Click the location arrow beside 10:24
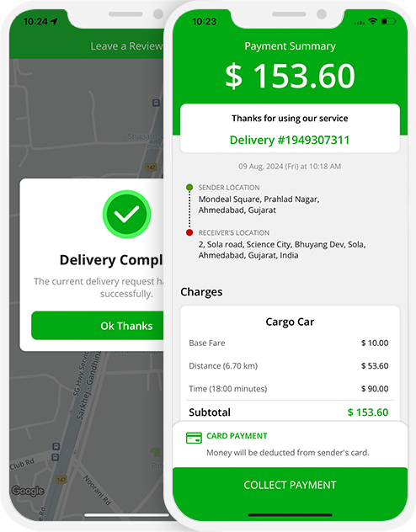Screen dimensions: 416x532 (54, 21)
